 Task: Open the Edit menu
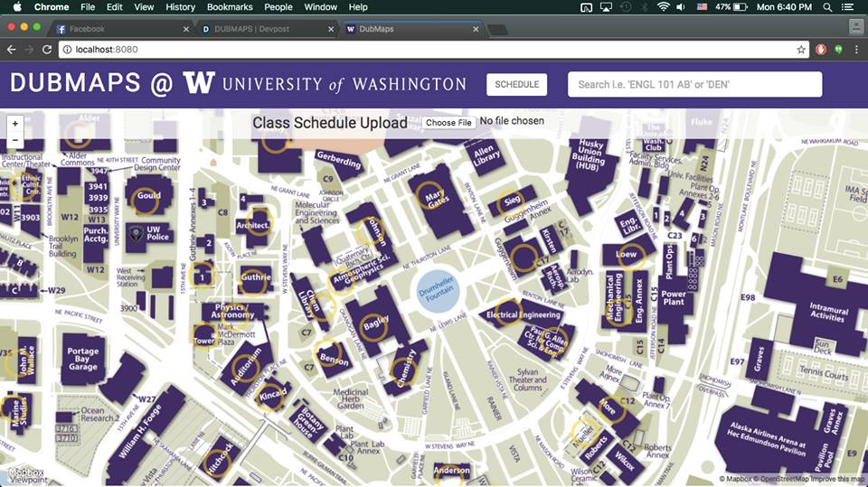tap(115, 7)
